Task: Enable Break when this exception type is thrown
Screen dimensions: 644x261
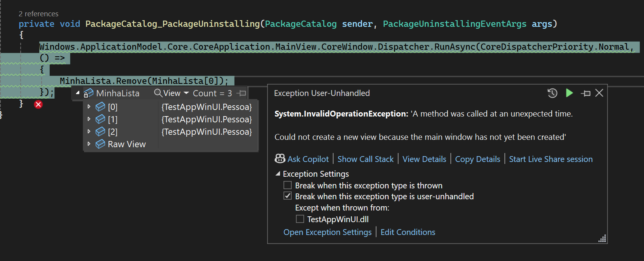Action: 288,185
